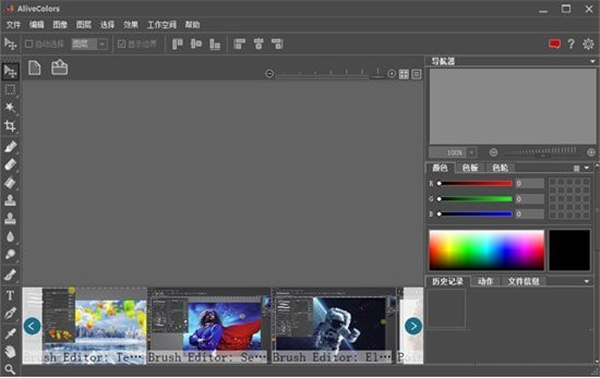
Task: Zoom in using Navigator plus button
Action: coord(591,152)
